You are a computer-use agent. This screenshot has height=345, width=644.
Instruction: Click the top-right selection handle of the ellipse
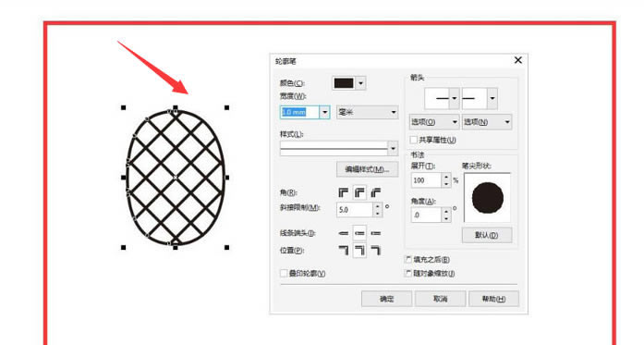point(226,107)
